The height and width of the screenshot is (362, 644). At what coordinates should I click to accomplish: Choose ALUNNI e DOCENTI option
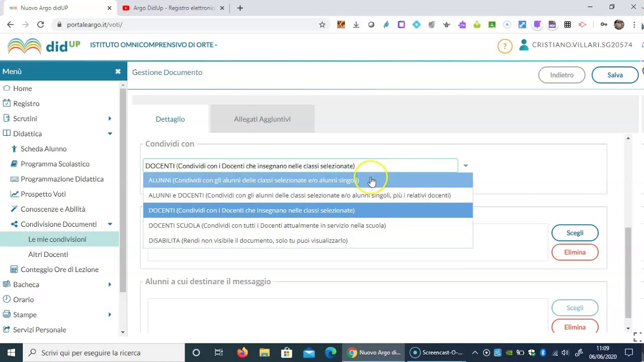(x=308, y=195)
